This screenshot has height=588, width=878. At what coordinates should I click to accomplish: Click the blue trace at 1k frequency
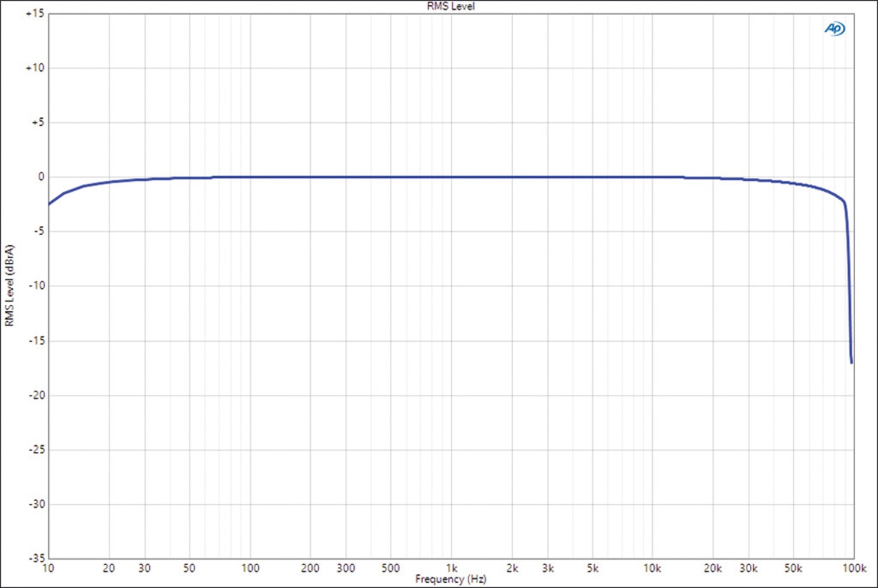tap(451, 177)
